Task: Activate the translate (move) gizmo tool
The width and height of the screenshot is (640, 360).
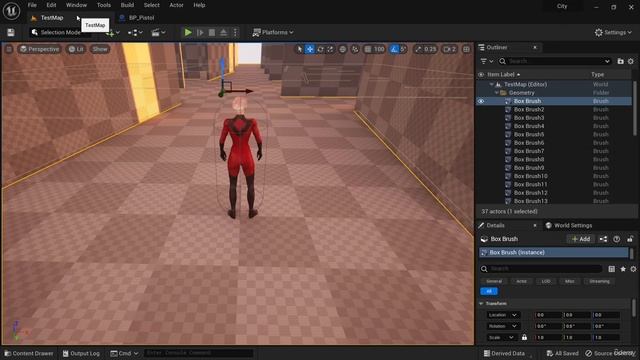Action: click(310, 49)
